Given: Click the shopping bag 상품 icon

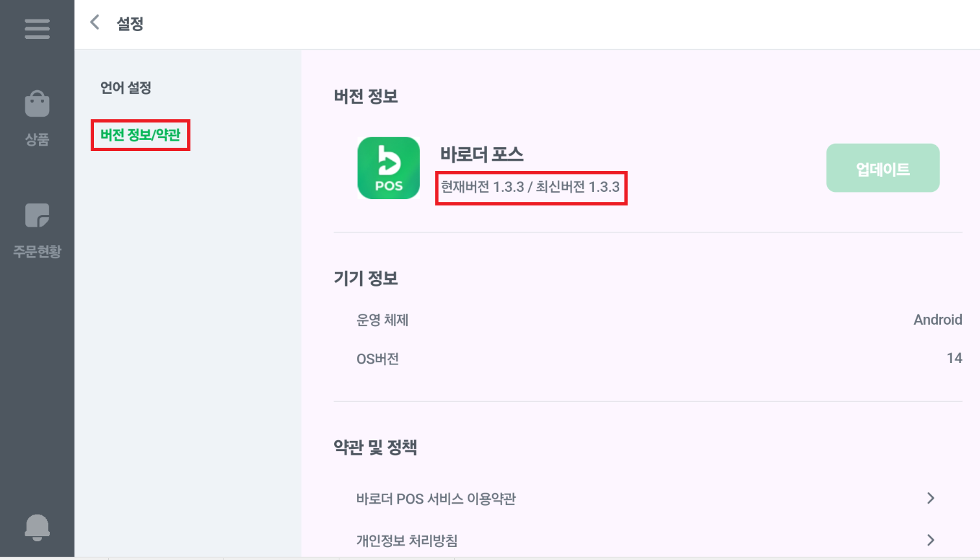Looking at the screenshot, I should (37, 104).
